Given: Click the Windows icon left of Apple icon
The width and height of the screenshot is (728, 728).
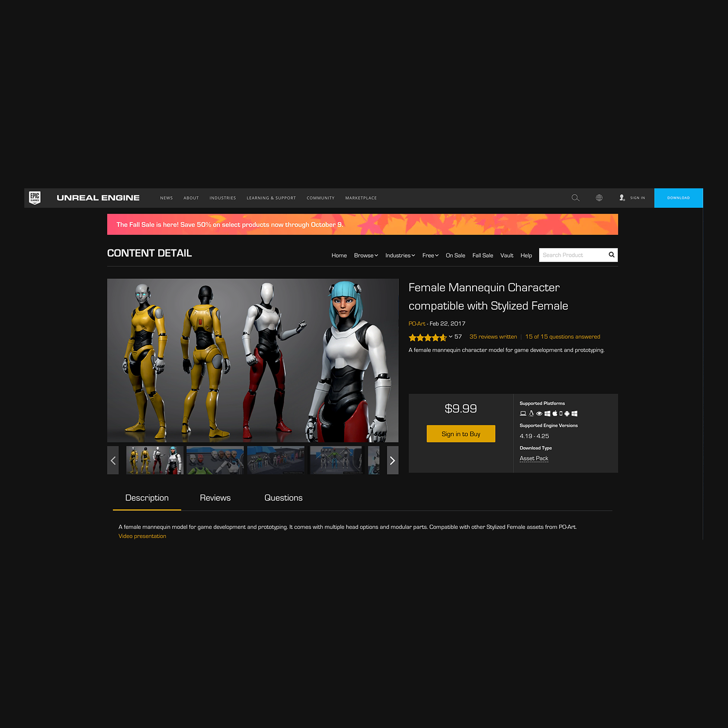Looking at the screenshot, I should click(x=547, y=414).
